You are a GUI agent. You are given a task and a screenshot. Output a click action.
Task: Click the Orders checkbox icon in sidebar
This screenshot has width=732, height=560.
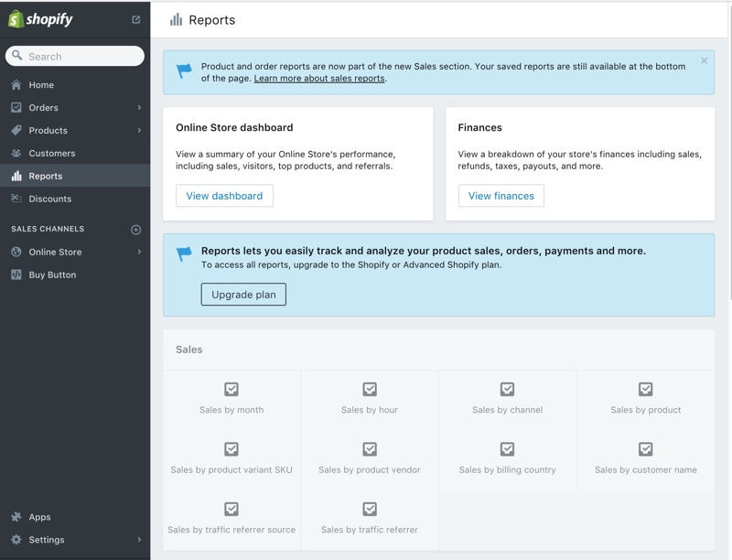click(x=16, y=107)
